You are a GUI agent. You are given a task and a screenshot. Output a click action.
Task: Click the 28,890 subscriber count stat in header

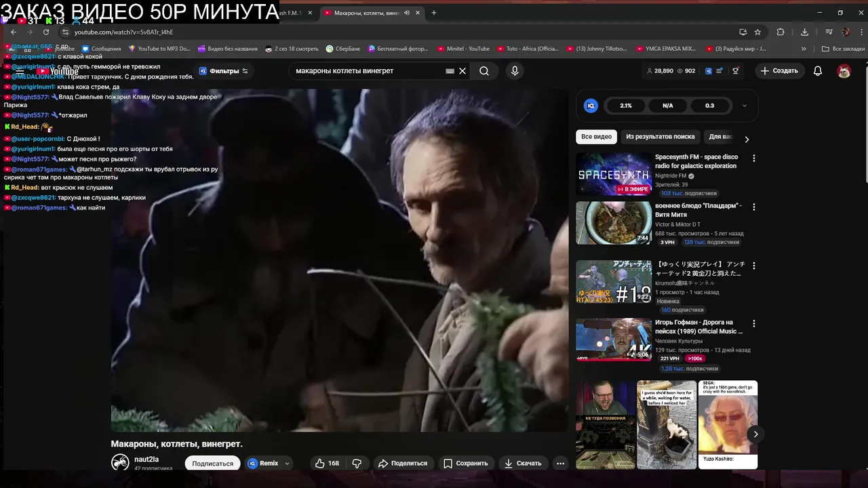[660, 70]
